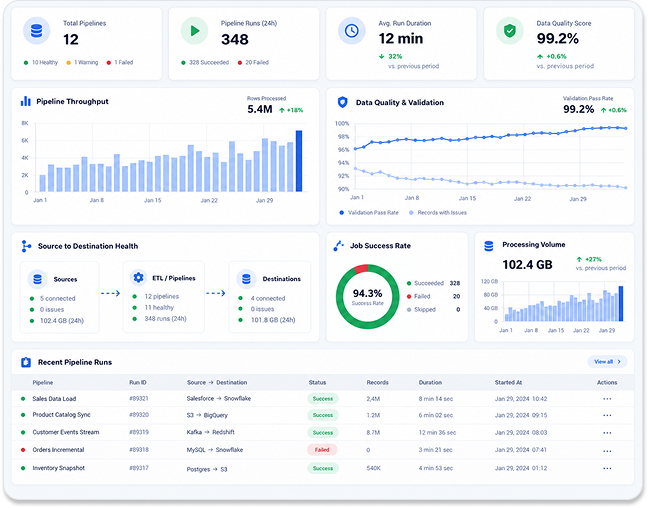This screenshot has height=508, width=648.
Task: Open actions menu for Inventory Snapshot
Action: click(x=607, y=469)
